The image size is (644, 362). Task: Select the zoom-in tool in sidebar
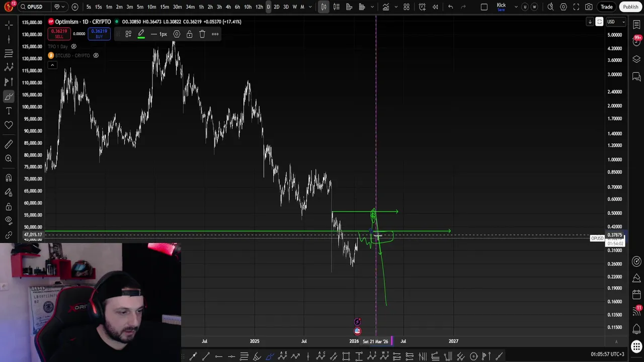click(9, 158)
